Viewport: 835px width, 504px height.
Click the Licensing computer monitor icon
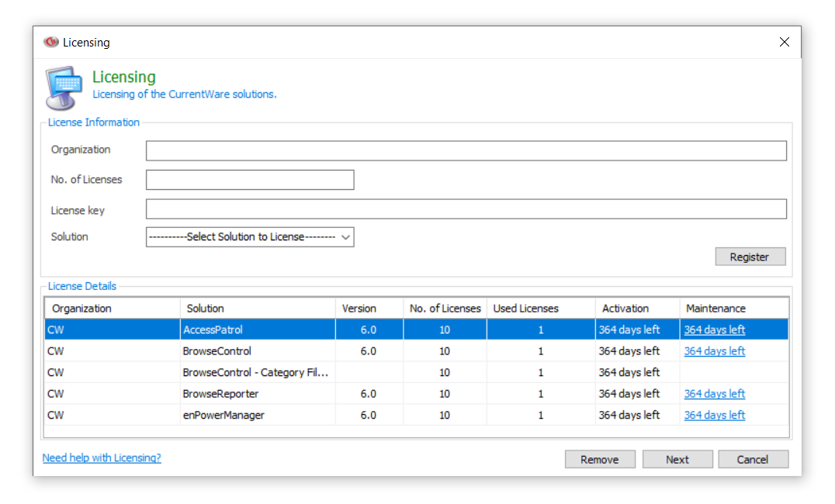click(x=64, y=88)
